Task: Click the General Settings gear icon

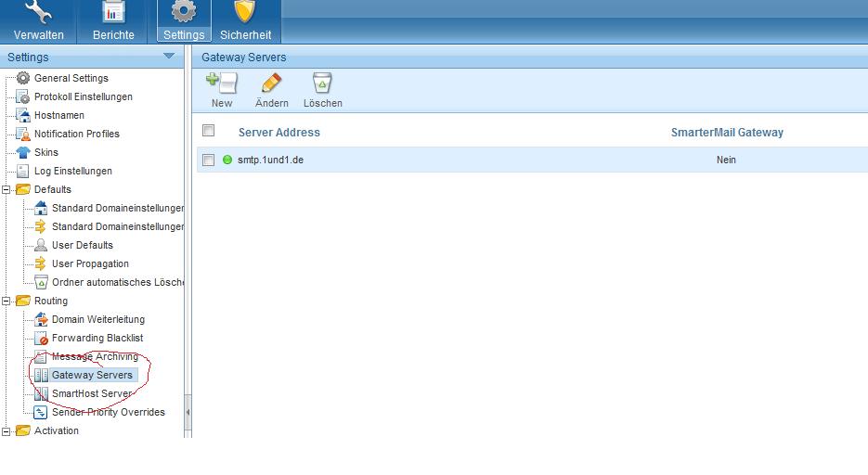Action: [22, 78]
